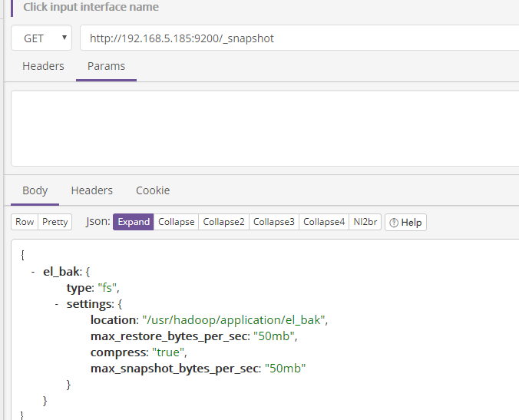Click inside the params text area
The width and height of the screenshot is (519, 420).
tap(261, 127)
